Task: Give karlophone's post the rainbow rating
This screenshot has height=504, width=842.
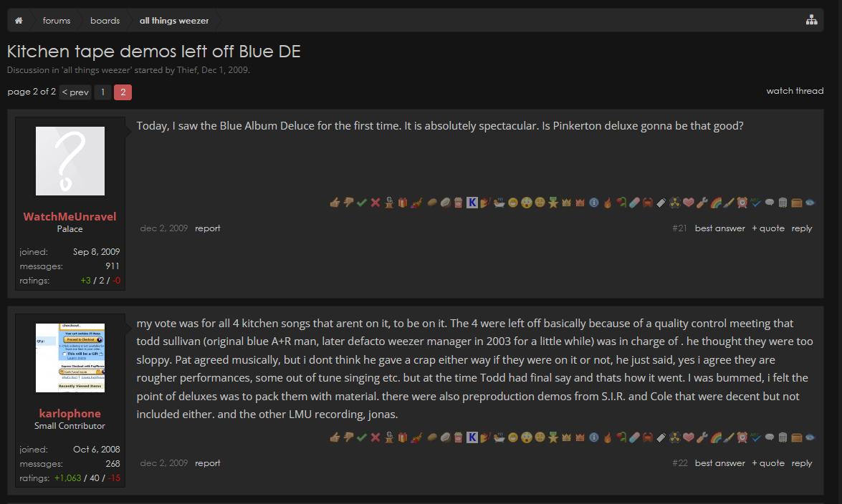Action: [716, 437]
